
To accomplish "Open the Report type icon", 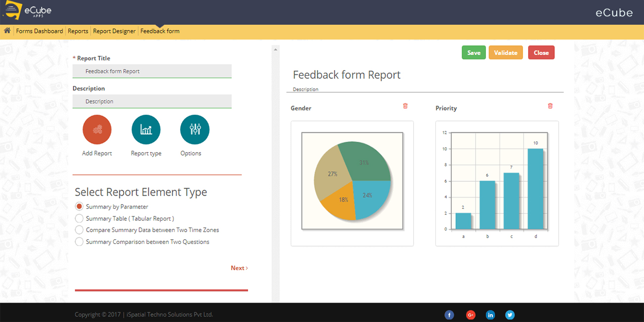I will point(146,129).
